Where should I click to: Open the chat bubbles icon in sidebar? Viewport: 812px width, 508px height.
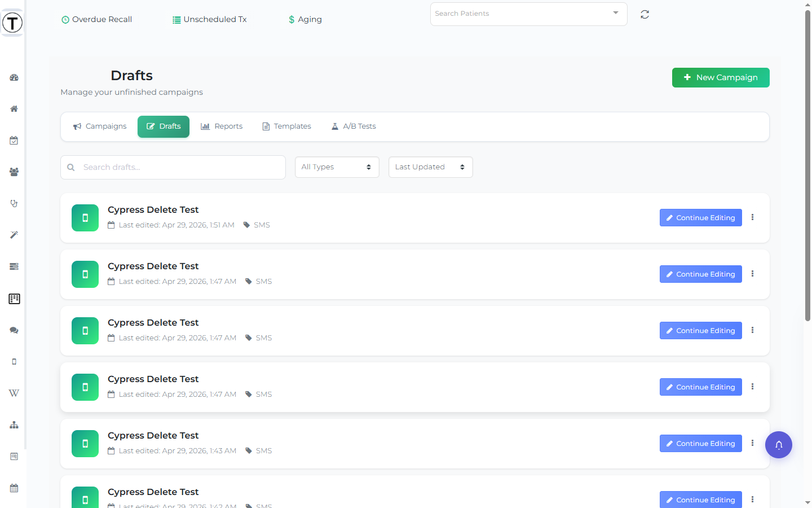click(x=14, y=330)
